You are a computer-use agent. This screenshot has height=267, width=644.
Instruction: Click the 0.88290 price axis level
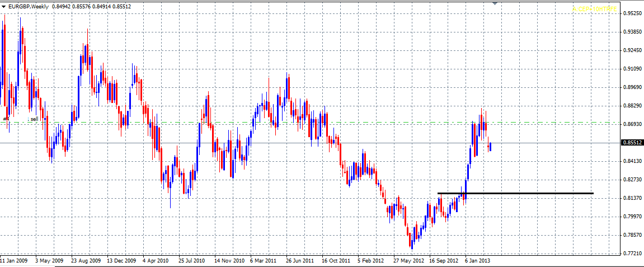(632, 106)
